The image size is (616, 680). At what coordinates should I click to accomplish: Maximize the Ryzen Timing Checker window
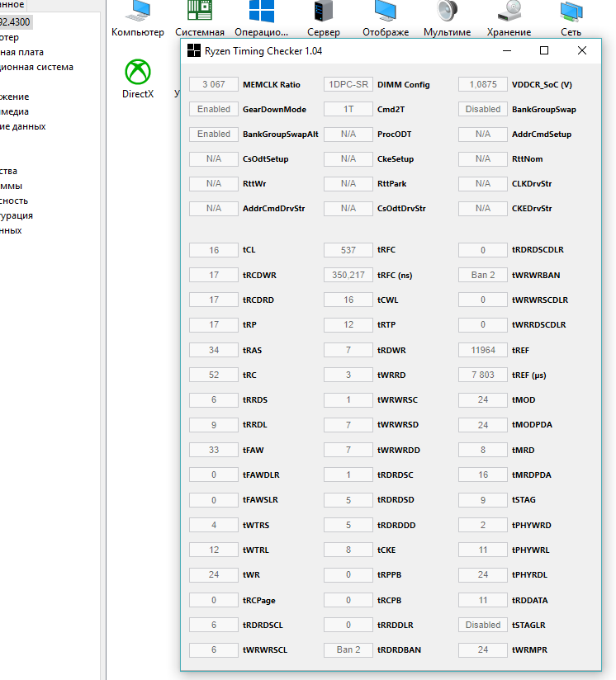(544, 50)
